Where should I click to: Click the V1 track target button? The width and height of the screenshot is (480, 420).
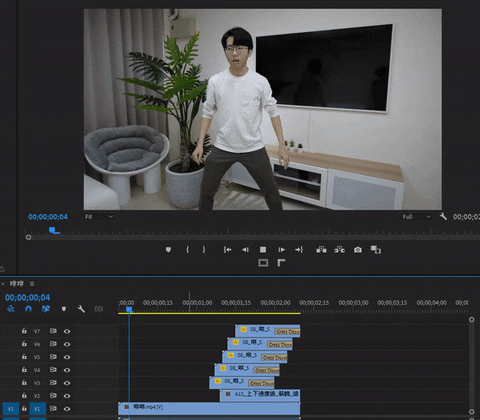(37, 409)
